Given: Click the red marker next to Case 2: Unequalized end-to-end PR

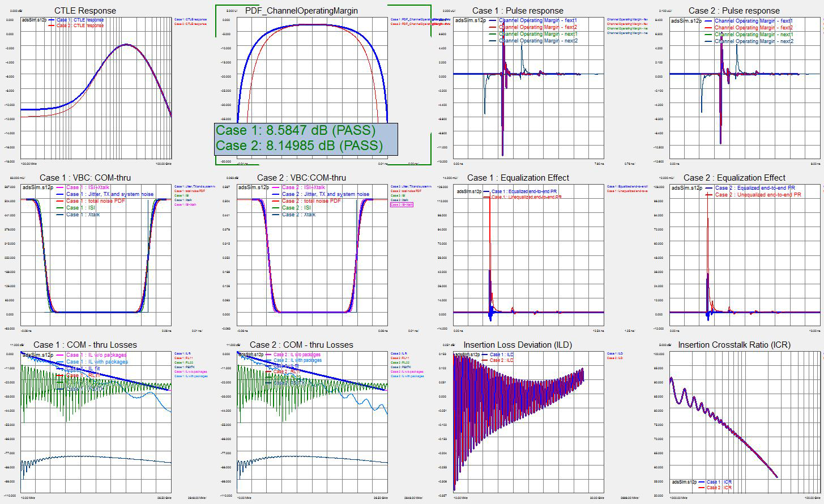Looking at the screenshot, I should [708, 196].
